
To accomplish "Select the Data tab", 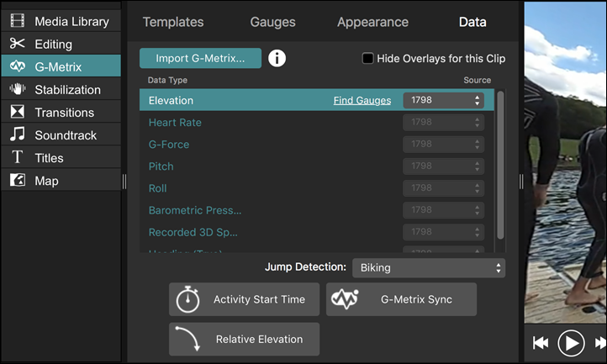I will coord(472,22).
